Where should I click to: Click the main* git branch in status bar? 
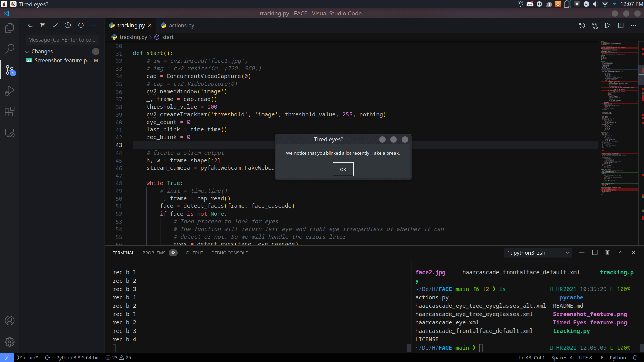point(28,358)
